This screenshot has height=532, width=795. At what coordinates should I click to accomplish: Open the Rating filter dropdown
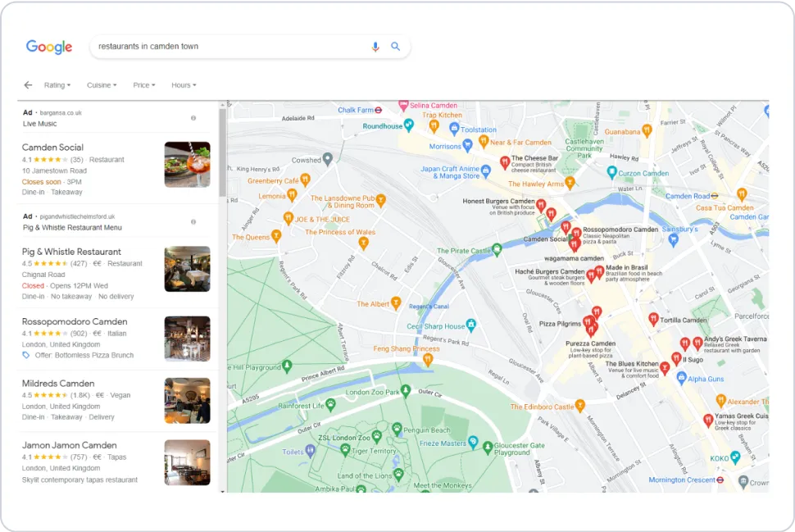57,85
